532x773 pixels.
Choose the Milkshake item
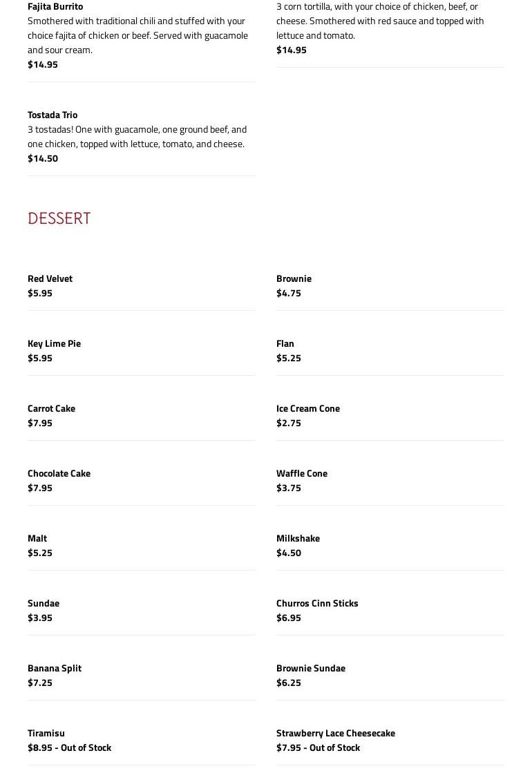[298, 538]
